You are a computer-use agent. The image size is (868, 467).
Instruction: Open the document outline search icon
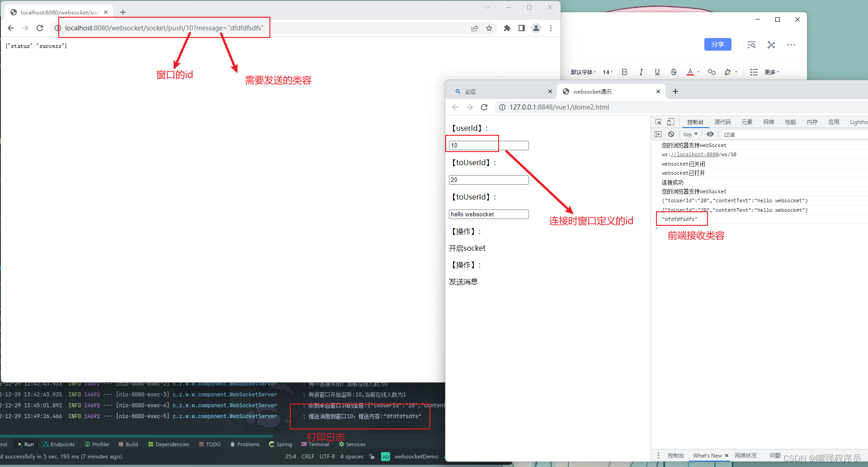click(x=751, y=45)
